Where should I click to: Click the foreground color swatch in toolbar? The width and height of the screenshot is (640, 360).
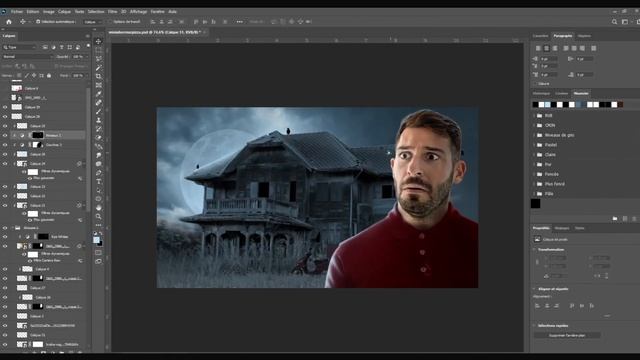[96, 240]
